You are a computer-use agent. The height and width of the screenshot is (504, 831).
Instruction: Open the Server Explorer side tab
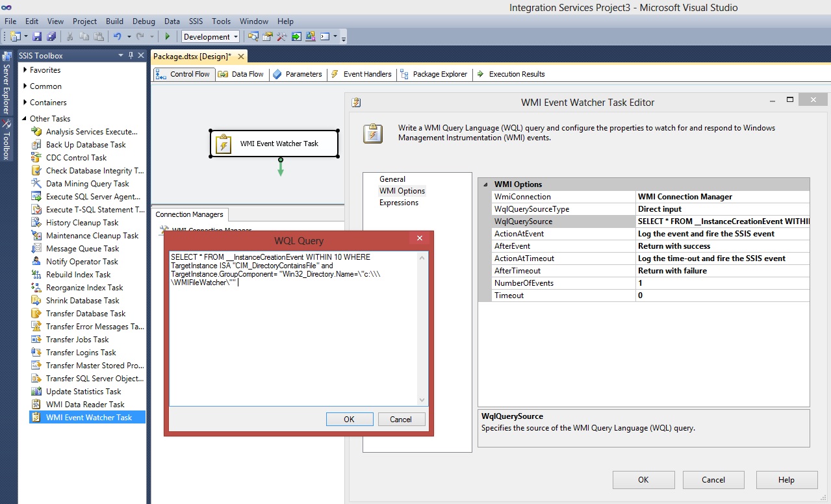[6, 84]
